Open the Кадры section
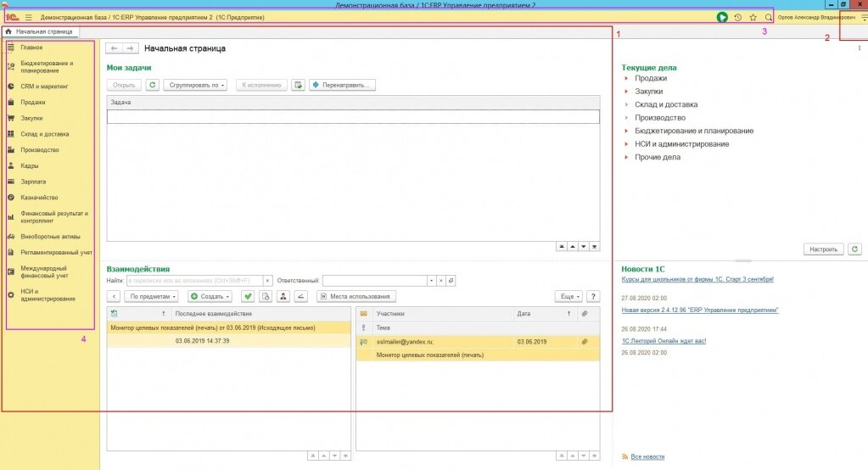Viewport: 868px width, 470px height. click(x=30, y=166)
